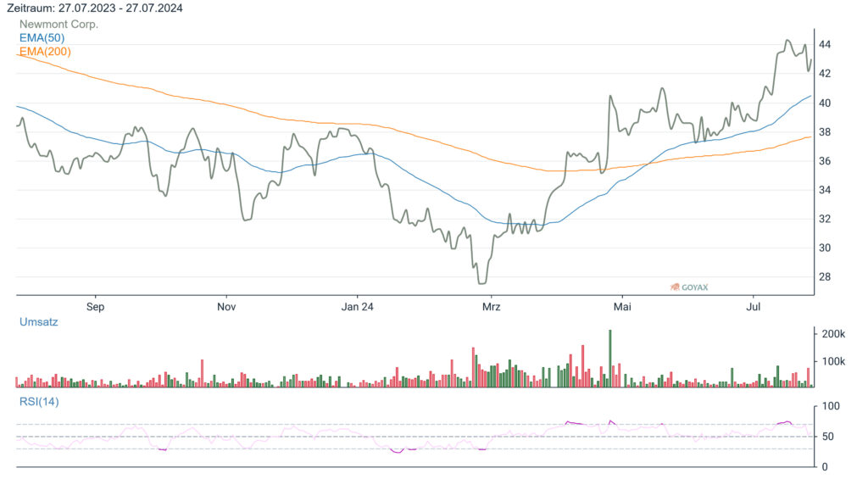868x496 pixels.
Task: Switch to the Mrz axis label
Action: (x=492, y=307)
